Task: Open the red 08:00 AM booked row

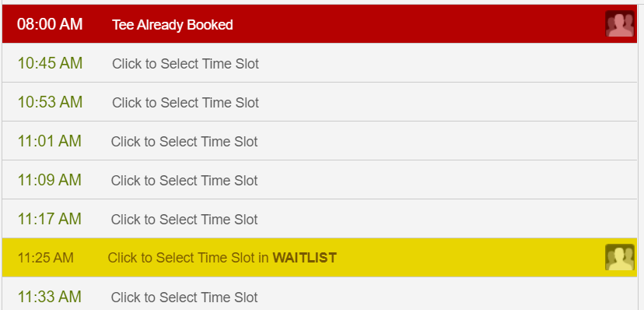Action: (320, 24)
